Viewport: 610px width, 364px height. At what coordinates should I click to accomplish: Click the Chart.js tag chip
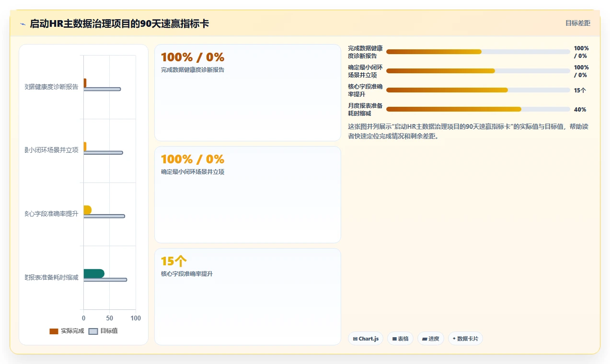point(366,339)
